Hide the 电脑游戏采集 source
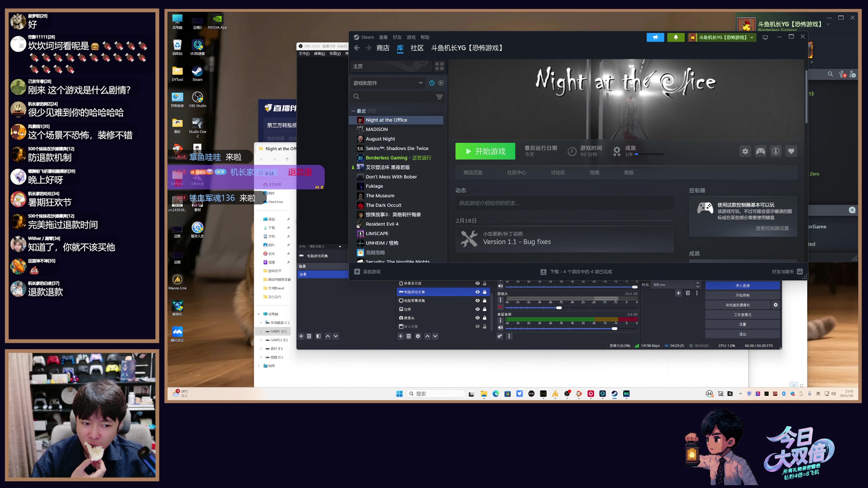868x488 pixels. click(477, 292)
